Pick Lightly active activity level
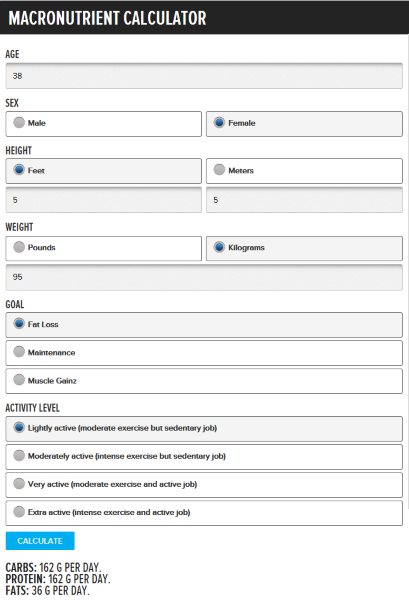Viewport: 409px width, 600px height. click(19, 427)
